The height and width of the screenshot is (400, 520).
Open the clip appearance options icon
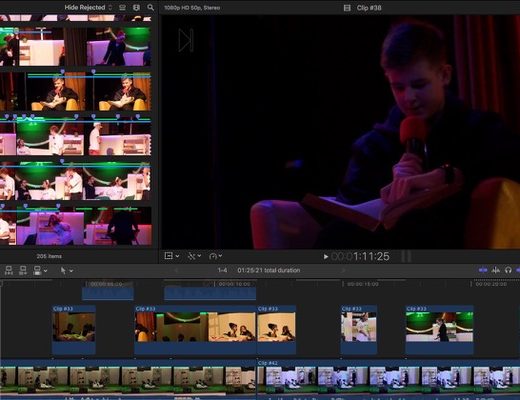point(122,7)
